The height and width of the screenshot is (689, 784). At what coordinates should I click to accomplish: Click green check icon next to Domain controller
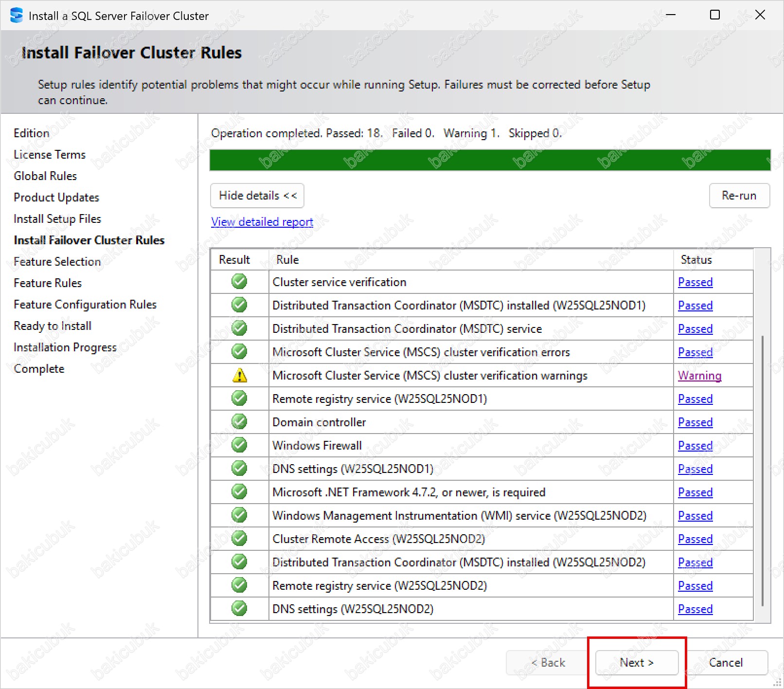click(239, 422)
